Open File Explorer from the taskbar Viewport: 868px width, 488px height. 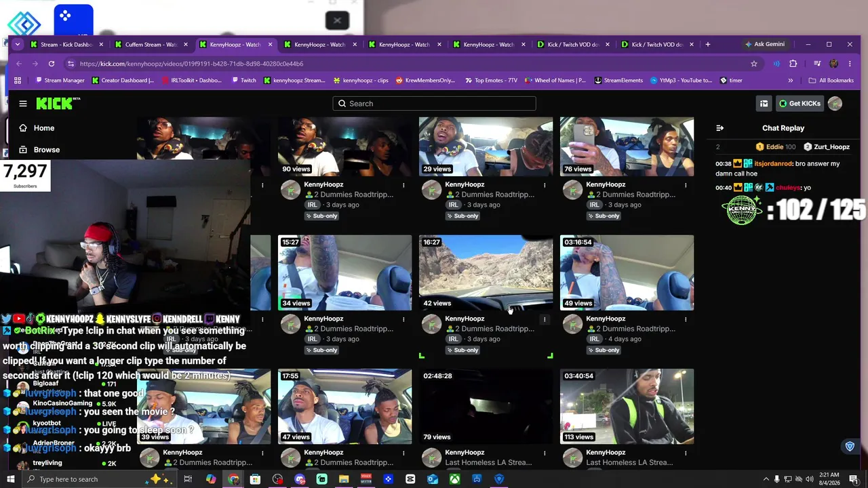(344, 479)
